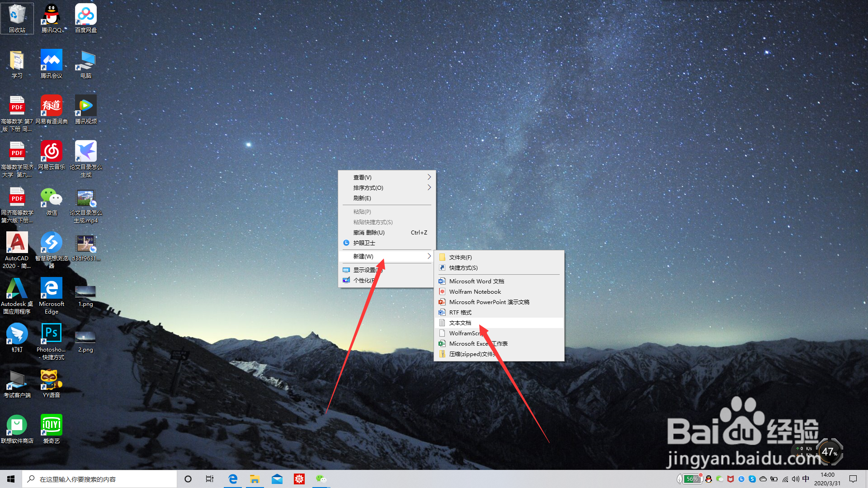Open WeChat from the taskbar
868x488 pixels.
[x=321, y=479]
